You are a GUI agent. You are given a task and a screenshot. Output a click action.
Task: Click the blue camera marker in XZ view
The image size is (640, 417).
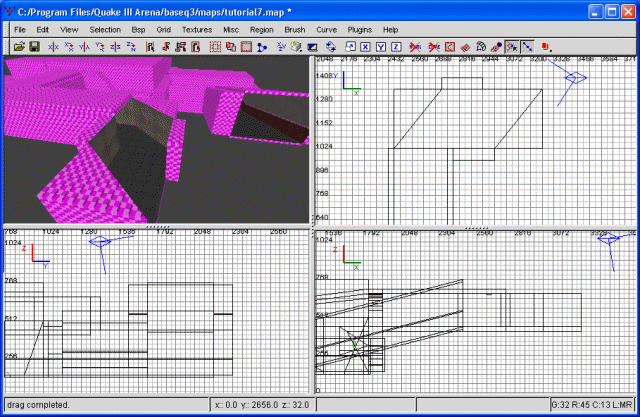pyautogui.click(x=609, y=238)
